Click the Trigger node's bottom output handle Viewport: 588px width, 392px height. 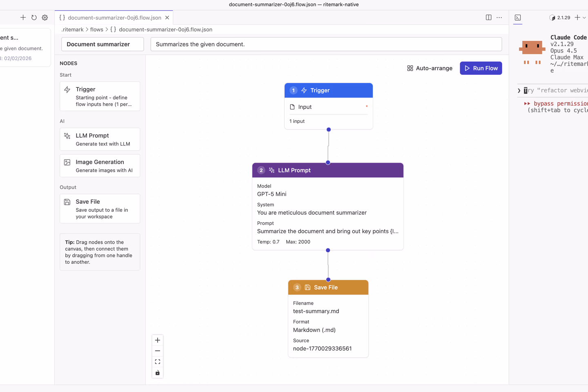point(329,129)
